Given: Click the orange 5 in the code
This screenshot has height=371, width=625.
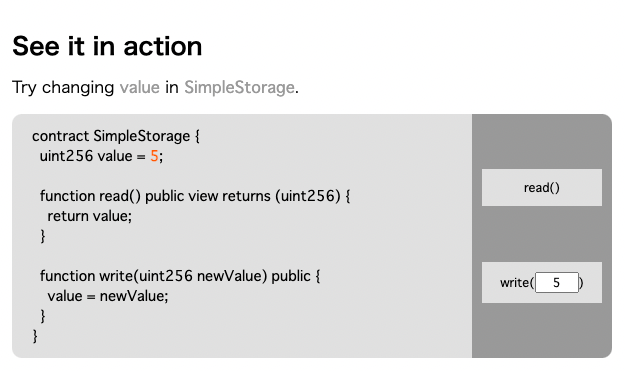Looking at the screenshot, I should coord(154,156).
